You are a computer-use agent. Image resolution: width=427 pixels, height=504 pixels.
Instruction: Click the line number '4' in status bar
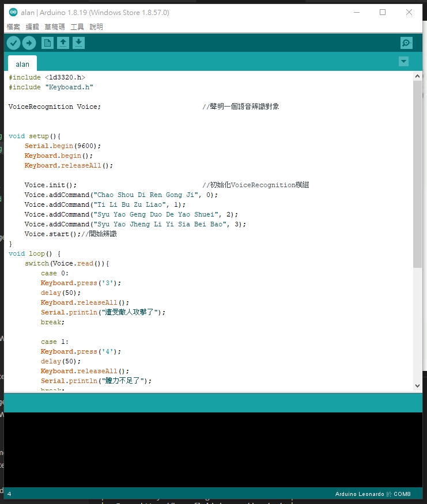(x=9, y=494)
